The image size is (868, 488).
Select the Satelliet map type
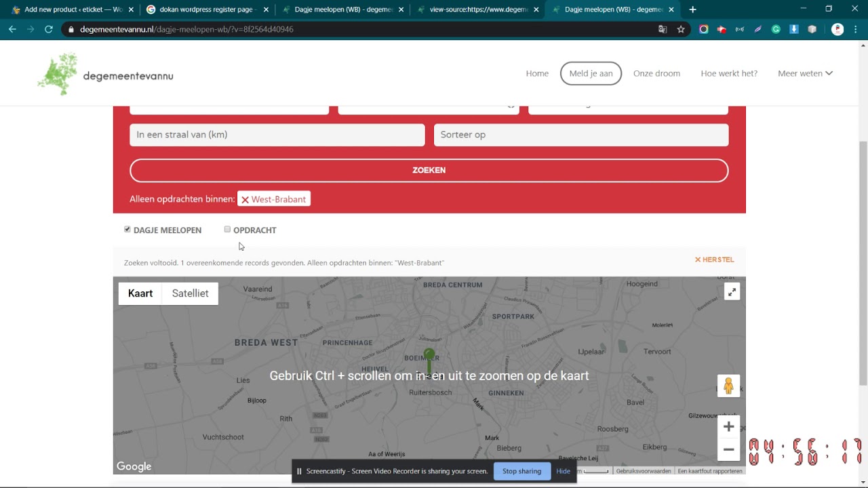190,293
